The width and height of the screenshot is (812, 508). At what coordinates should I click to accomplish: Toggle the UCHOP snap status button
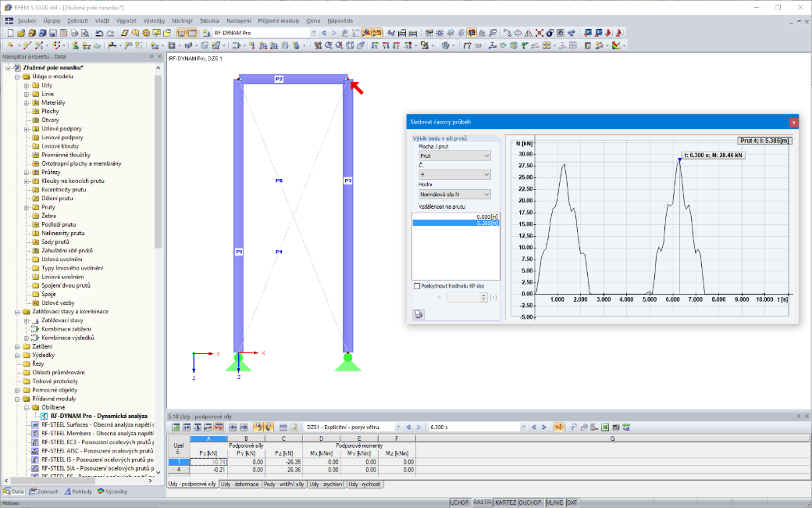tap(460, 503)
